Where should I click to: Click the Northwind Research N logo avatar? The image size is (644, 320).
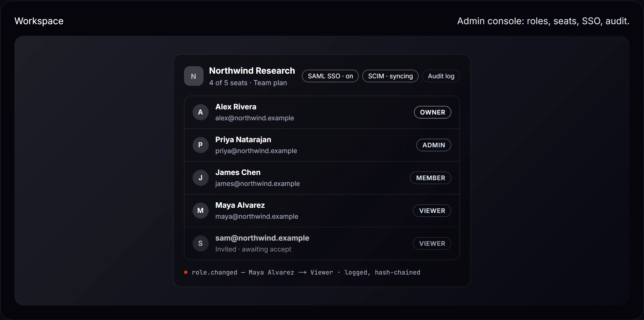coord(193,76)
